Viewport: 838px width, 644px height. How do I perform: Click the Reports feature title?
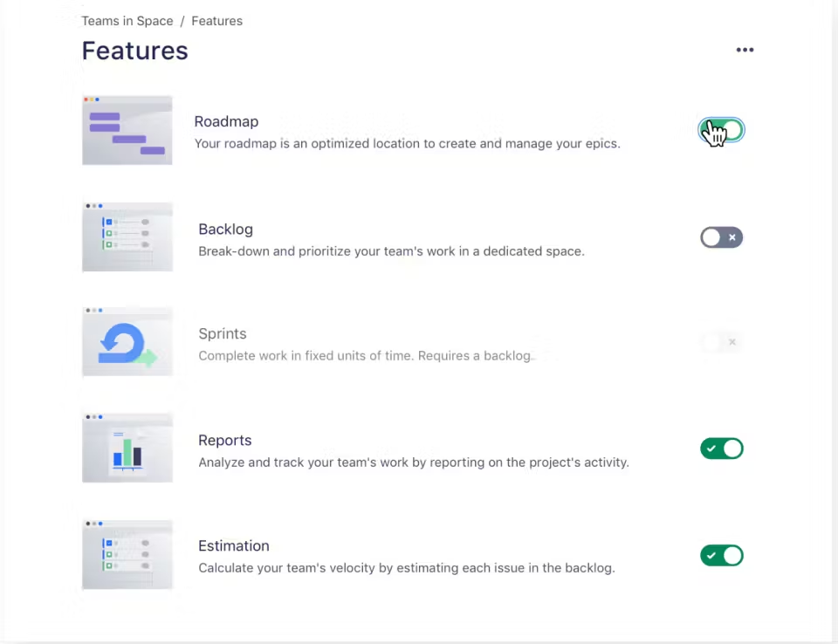225,441
